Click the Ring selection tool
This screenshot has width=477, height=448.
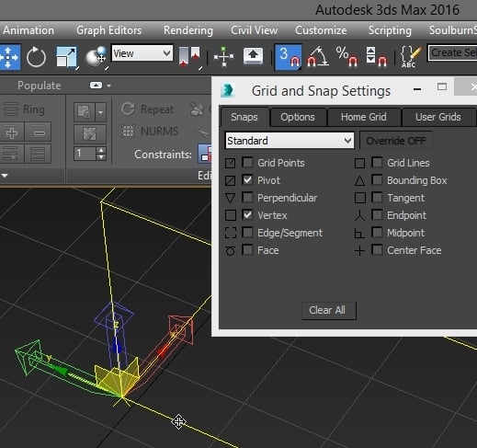[24, 109]
